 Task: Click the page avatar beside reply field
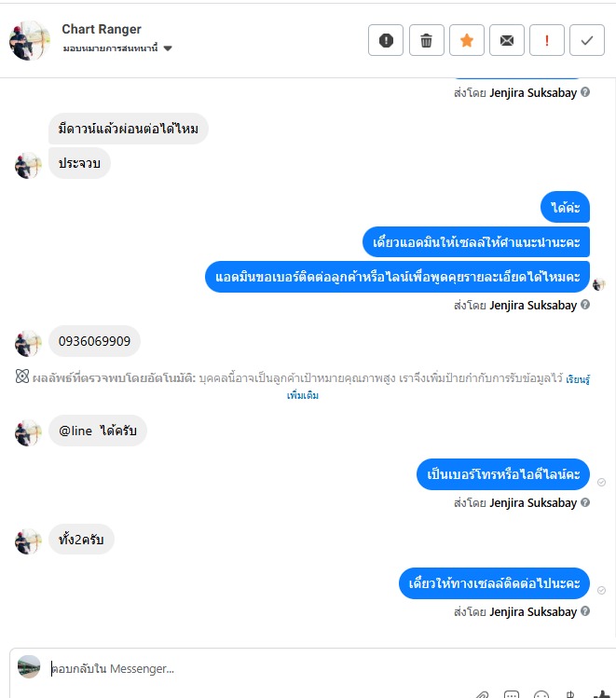(29, 666)
